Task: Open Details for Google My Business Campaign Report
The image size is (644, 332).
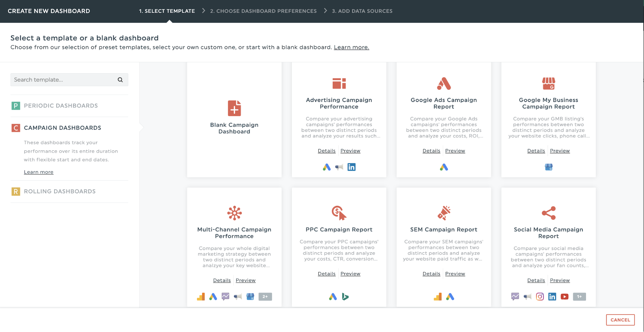Action: point(536,151)
